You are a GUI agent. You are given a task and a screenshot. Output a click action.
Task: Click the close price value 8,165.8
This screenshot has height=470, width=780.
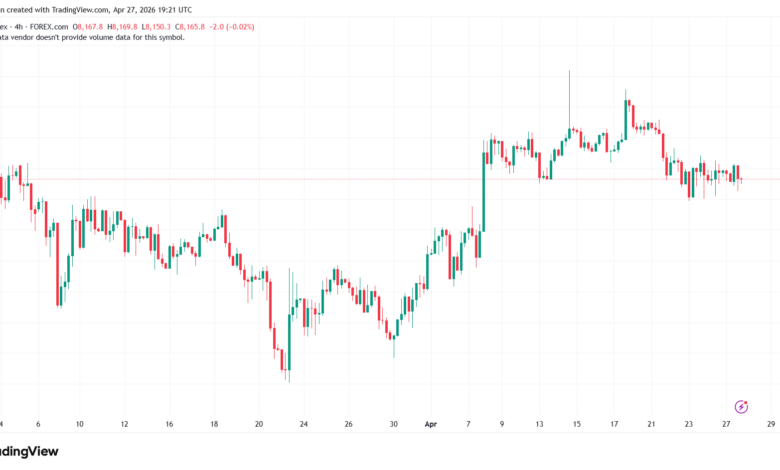tap(192, 27)
